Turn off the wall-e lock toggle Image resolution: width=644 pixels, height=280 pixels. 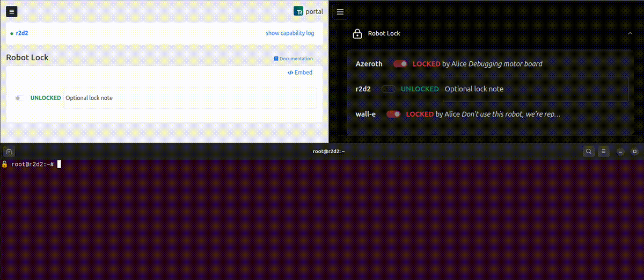(x=393, y=114)
